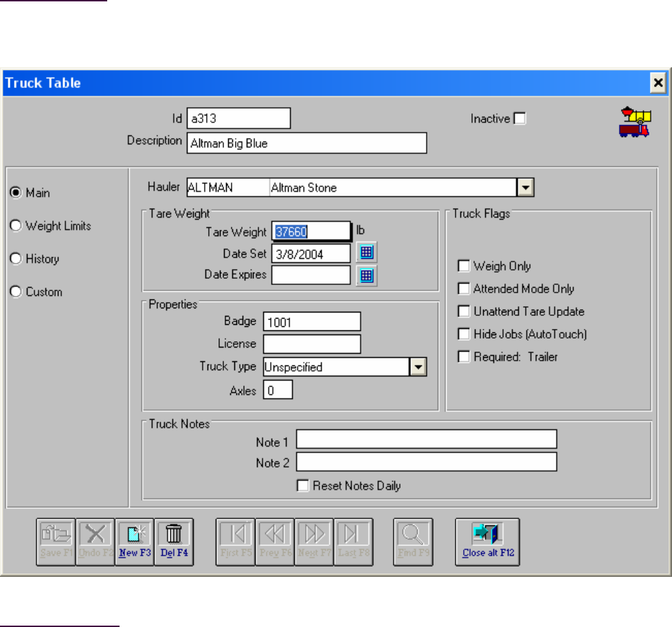672x627 pixels.
Task: Go to Next F7 record
Action: pyautogui.click(x=314, y=535)
